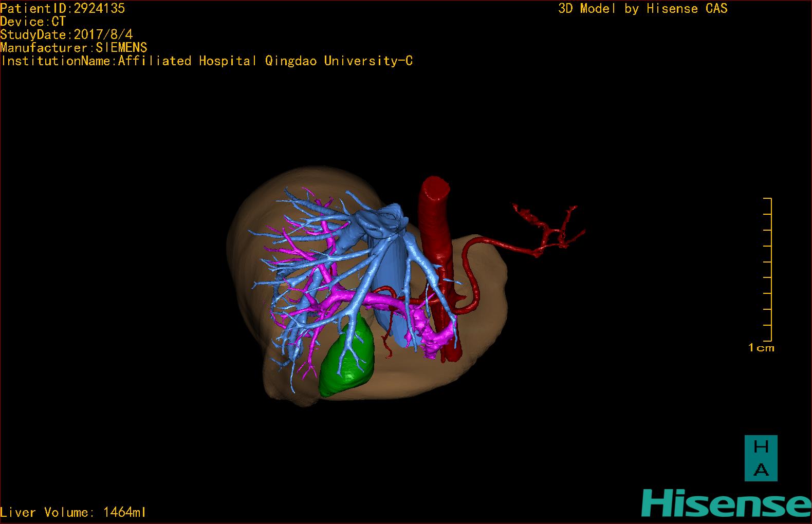Click the Manufacturer:SIEMENS text

point(73,48)
